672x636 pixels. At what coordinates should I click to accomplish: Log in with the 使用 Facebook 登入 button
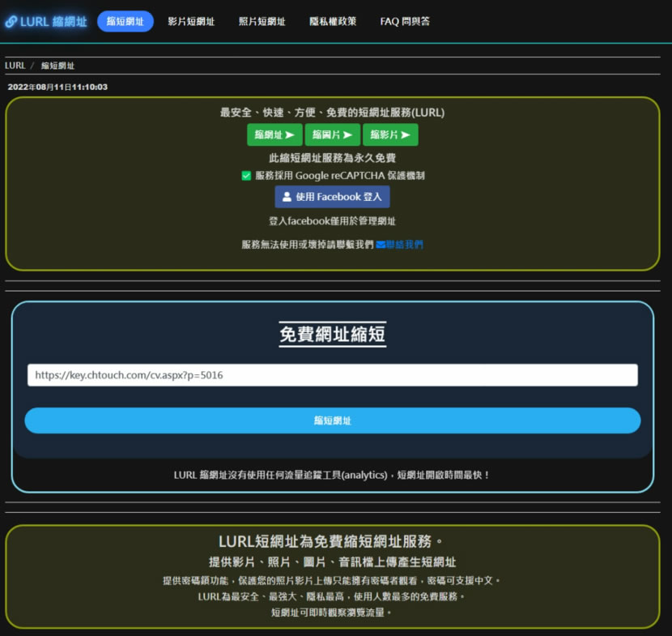click(332, 197)
